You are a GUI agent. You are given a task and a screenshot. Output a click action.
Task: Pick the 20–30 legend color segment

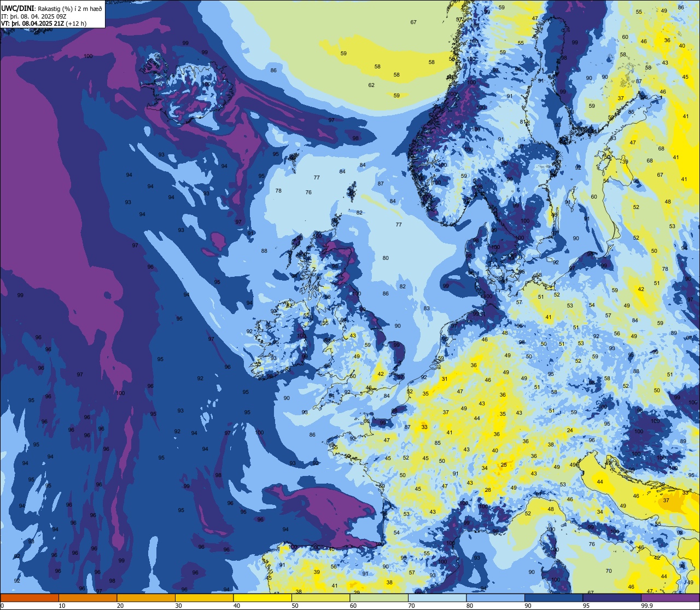(146, 597)
